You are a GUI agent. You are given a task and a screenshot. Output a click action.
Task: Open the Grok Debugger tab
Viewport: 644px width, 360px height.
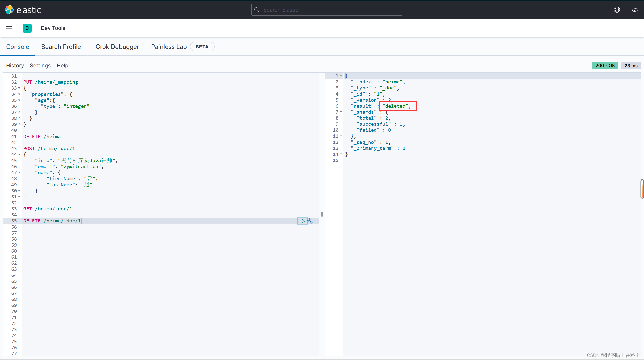tap(117, 47)
